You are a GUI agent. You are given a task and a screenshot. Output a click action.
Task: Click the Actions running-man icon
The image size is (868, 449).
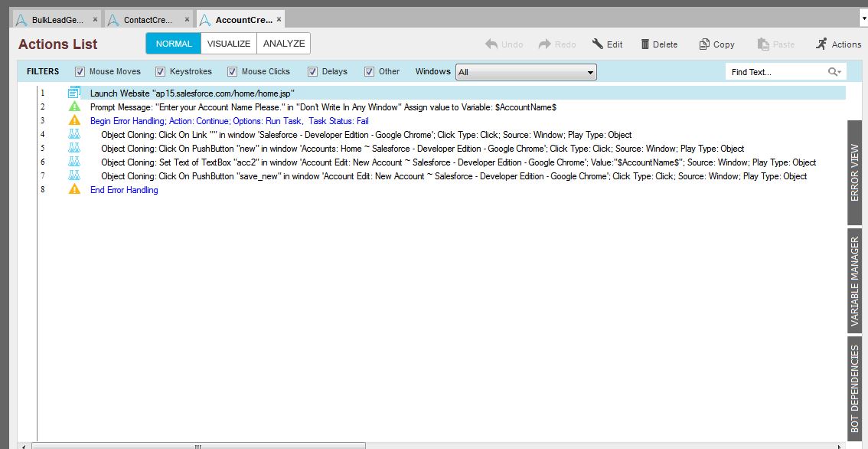tap(821, 44)
